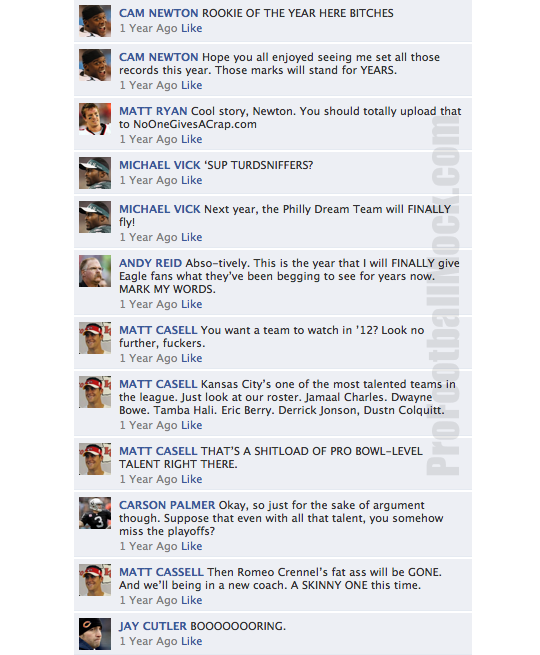540x655 pixels.
Task: Like Matt Ryan's Cool story comment
Action: [192, 139]
